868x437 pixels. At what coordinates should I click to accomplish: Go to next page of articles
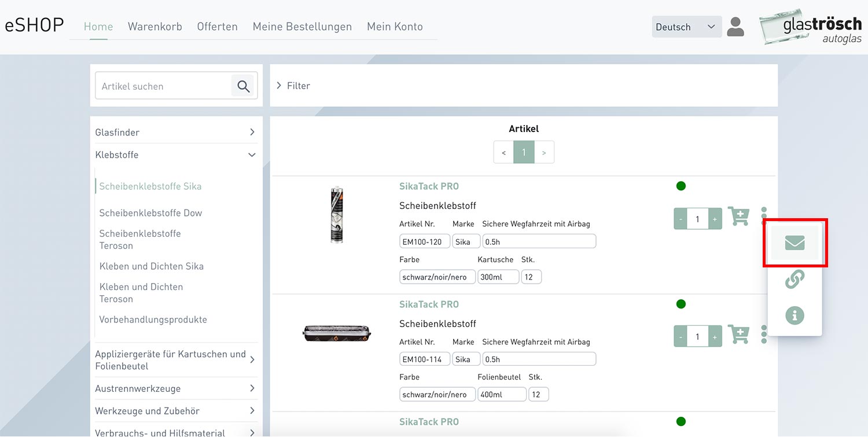544,152
